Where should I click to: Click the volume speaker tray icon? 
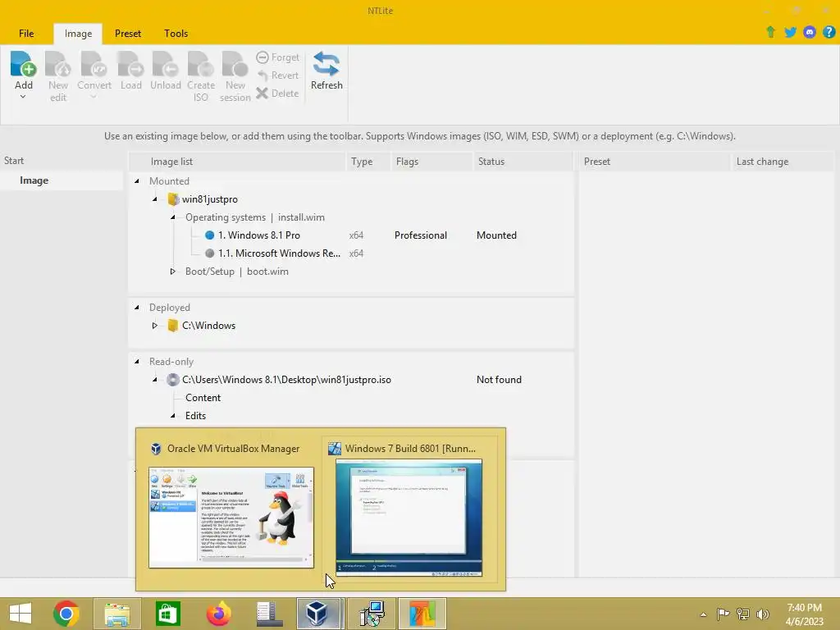[x=762, y=614]
